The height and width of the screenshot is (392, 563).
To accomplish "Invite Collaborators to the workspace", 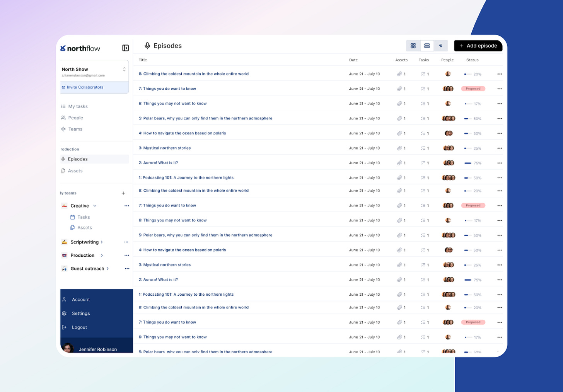I will tap(94, 87).
